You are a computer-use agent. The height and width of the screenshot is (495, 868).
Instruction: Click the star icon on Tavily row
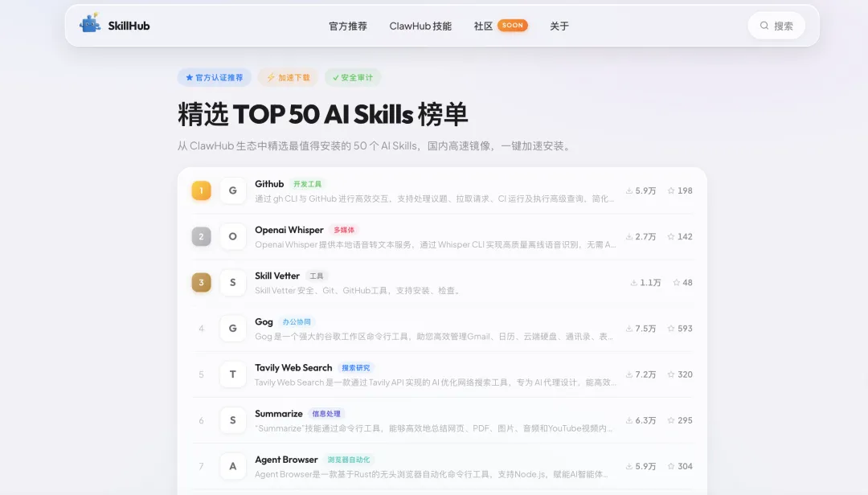pyautogui.click(x=671, y=374)
